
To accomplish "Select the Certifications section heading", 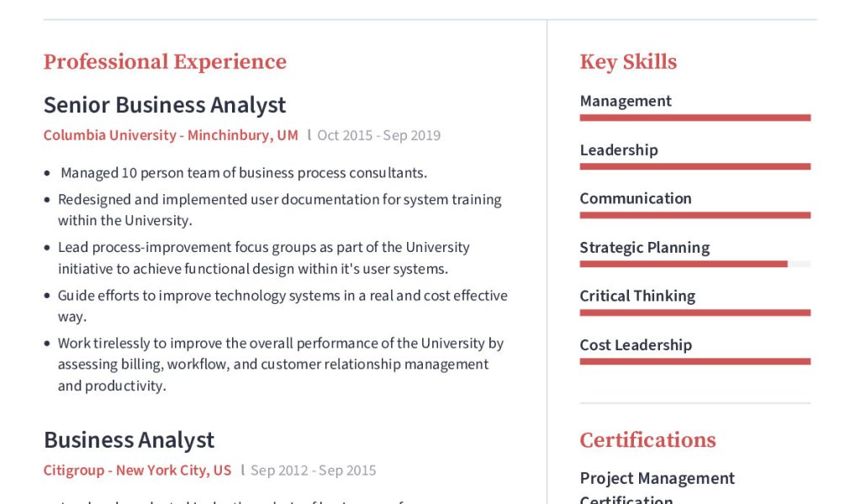I will [x=647, y=440].
